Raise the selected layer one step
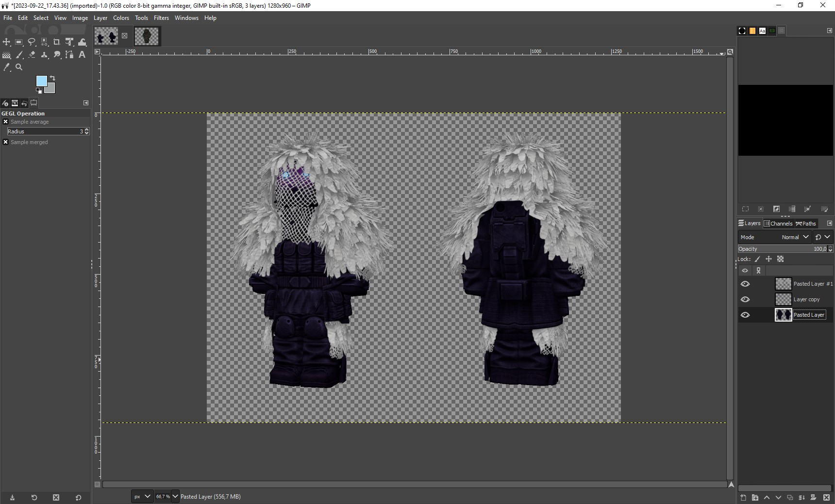The width and height of the screenshot is (835, 504). [767, 497]
